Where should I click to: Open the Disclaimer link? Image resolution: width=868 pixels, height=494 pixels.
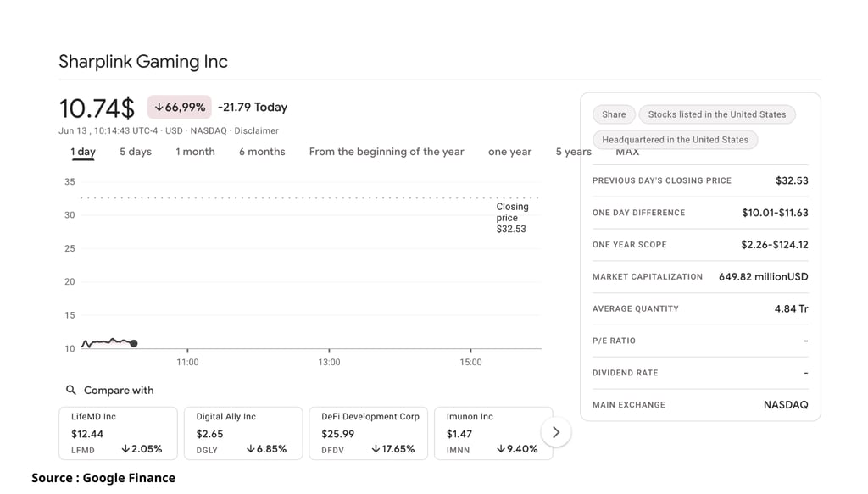tap(256, 131)
